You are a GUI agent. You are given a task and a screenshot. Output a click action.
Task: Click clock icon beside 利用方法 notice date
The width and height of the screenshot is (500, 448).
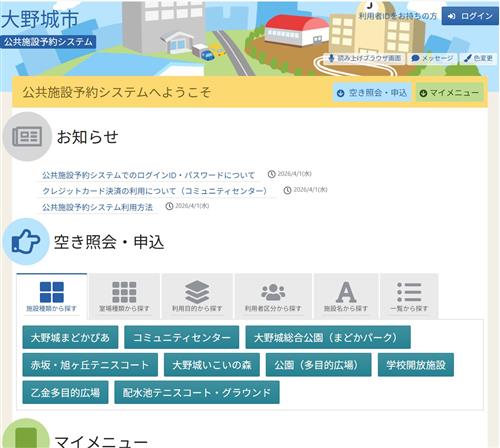point(169,206)
